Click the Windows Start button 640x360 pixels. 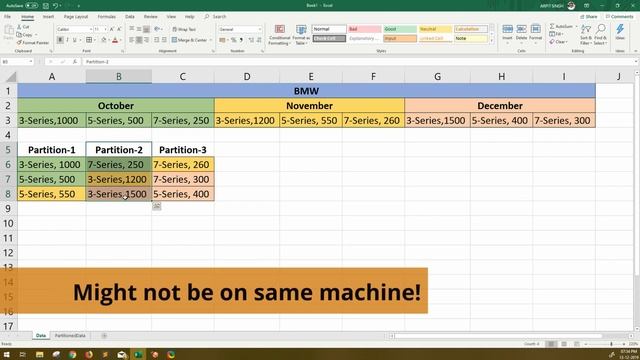(x=7, y=354)
